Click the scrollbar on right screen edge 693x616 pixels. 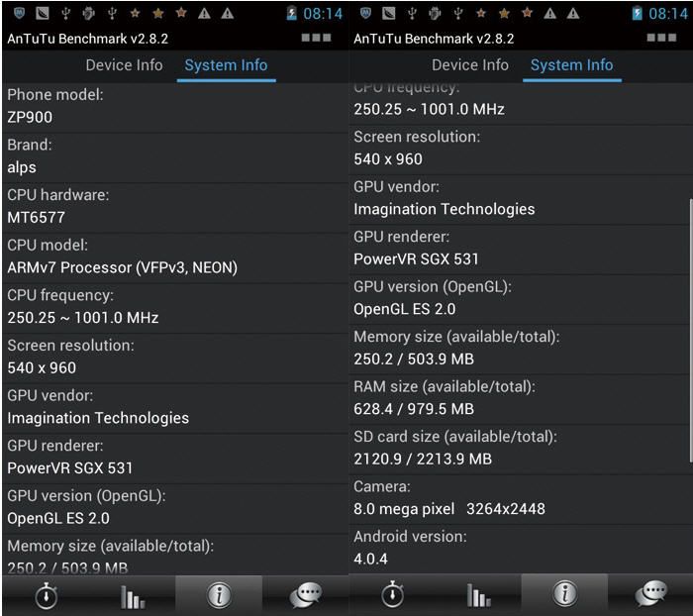pos(690,331)
